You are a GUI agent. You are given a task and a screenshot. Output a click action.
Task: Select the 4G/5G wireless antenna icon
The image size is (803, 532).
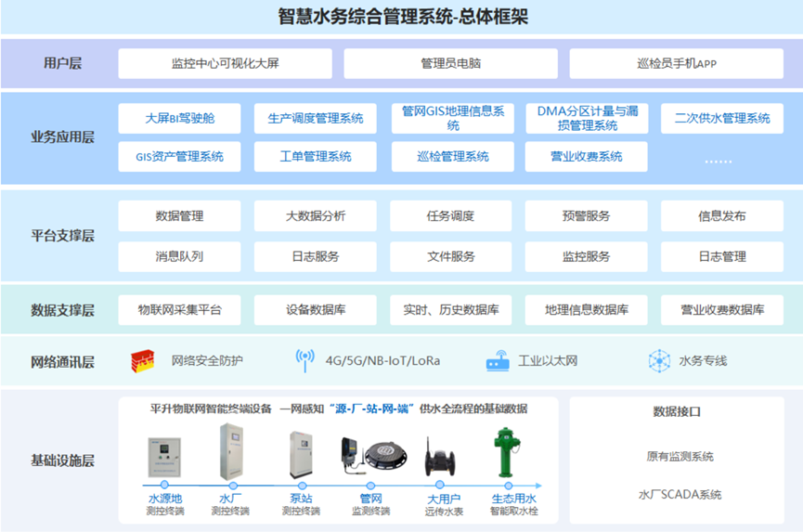304,360
